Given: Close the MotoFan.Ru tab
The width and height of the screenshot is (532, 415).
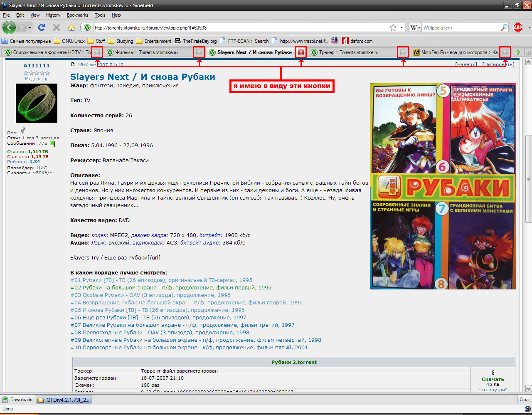Looking at the screenshot, I should click(505, 52).
